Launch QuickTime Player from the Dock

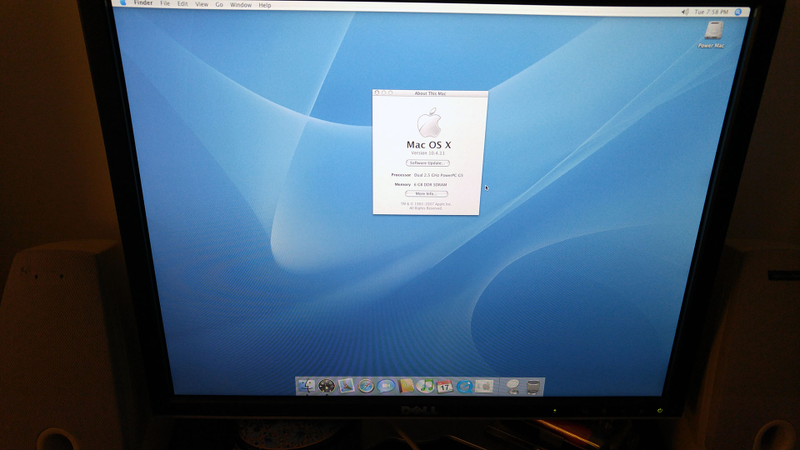click(x=464, y=386)
